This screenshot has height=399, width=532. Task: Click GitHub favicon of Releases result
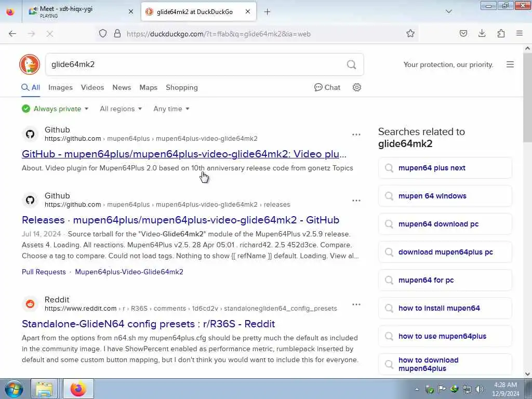click(x=30, y=200)
